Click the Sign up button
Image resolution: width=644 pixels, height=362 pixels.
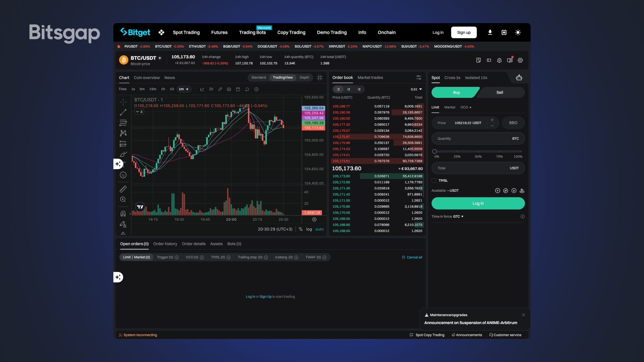[x=464, y=33]
